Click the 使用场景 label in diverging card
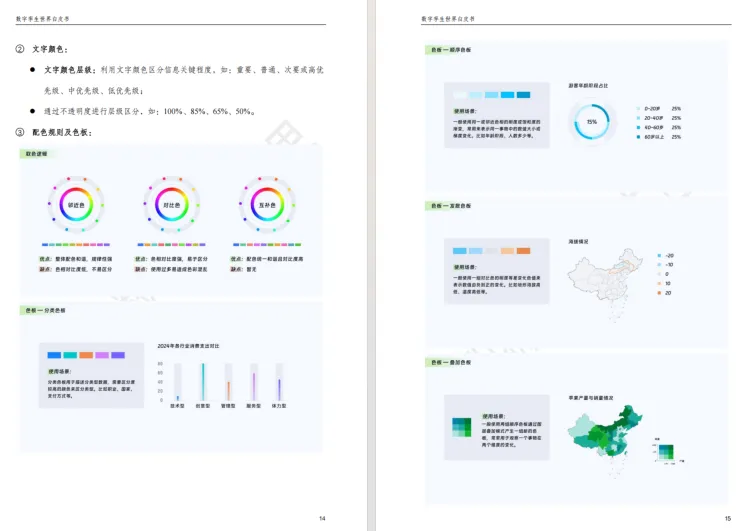This screenshot has width=751, height=531. tap(465, 267)
